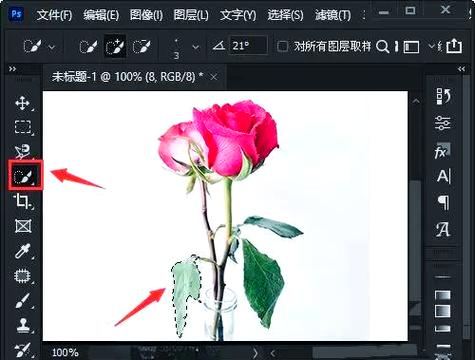Open the 图层(L) menu

tap(191, 15)
